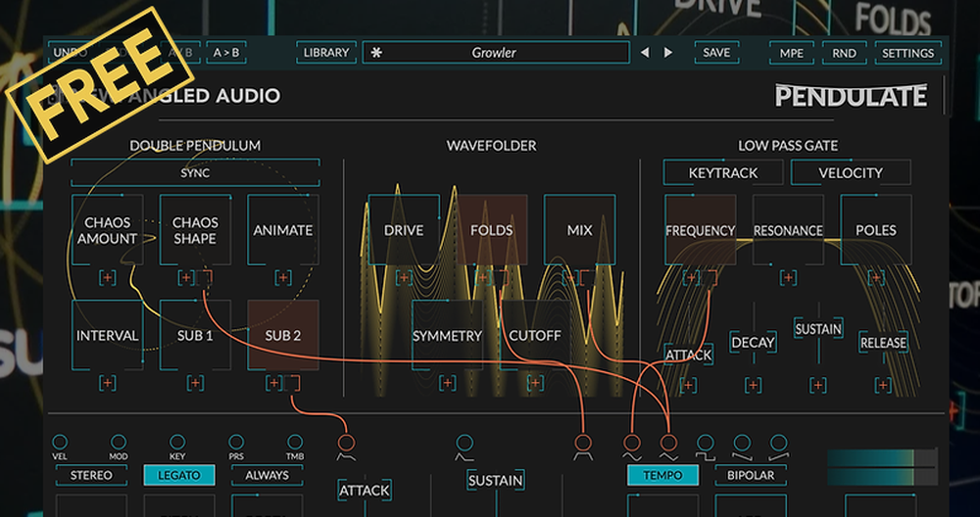Click the FREQUENCY control pad
The height and width of the screenshot is (517, 980).
[700, 230]
